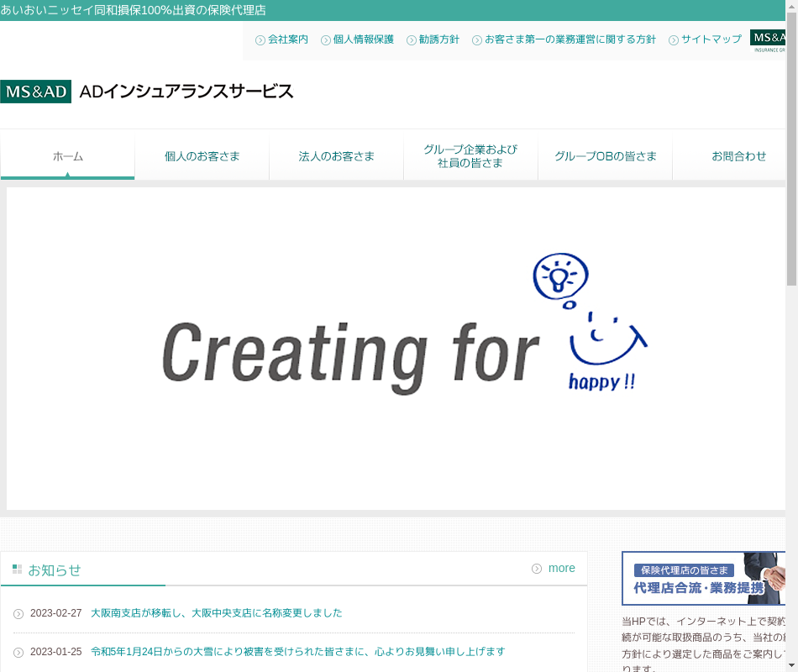The width and height of the screenshot is (798, 672).
Task: Click the green squares icon beside お知らせ
Action: click(x=17, y=570)
